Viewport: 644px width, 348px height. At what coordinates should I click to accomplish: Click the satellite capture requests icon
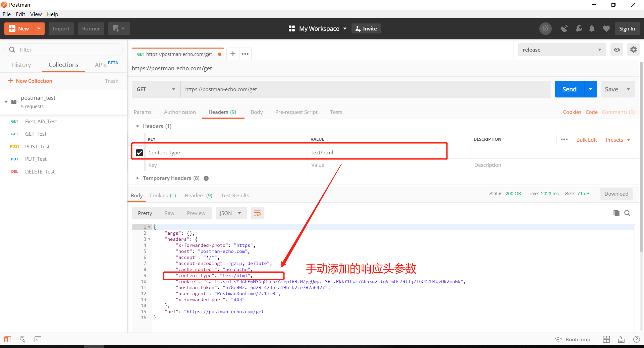coord(565,28)
